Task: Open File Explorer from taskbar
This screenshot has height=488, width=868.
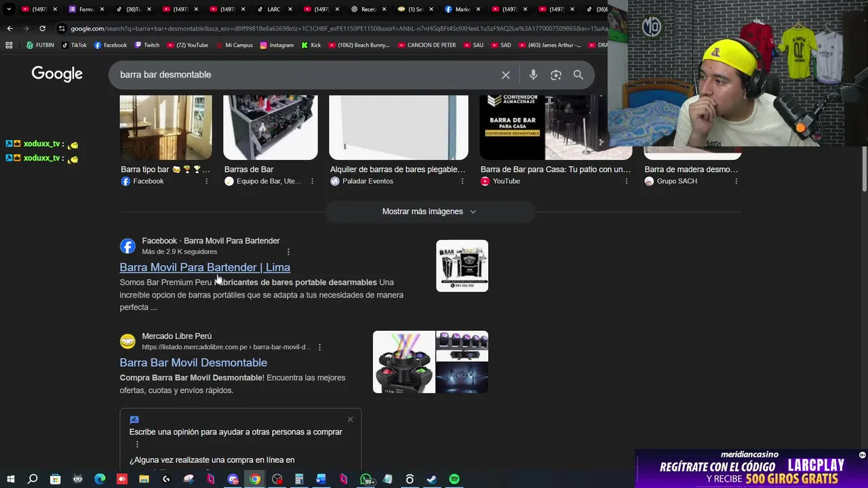Action: [x=144, y=479]
